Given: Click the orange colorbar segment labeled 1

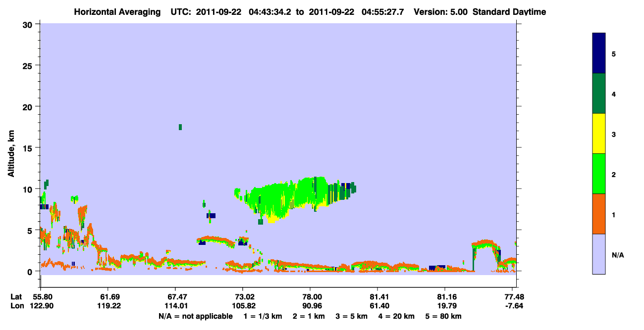Looking at the screenshot, I should [x=599, y=214].
